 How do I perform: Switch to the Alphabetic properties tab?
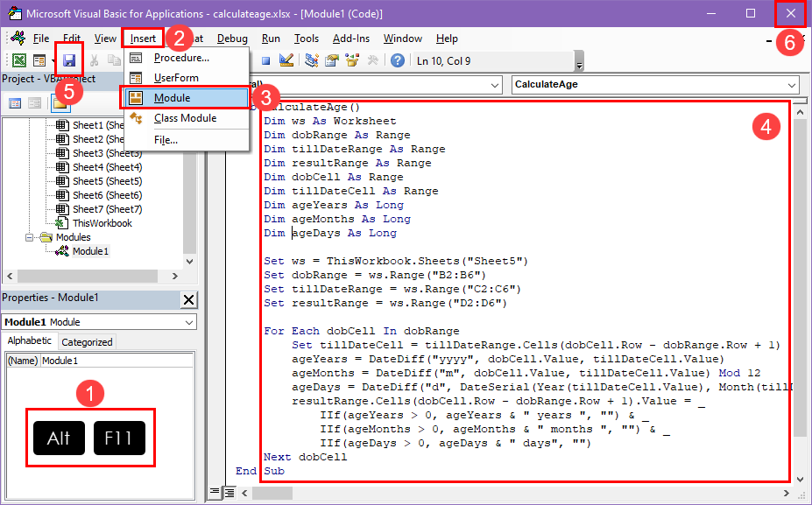pyautogui.click(x=30, y=340)
